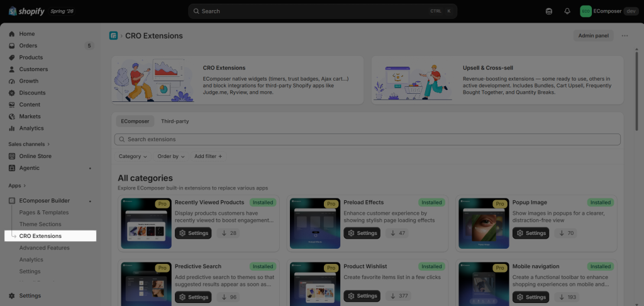
Task: Click the Shopify logo
Action: click(26, 11)
